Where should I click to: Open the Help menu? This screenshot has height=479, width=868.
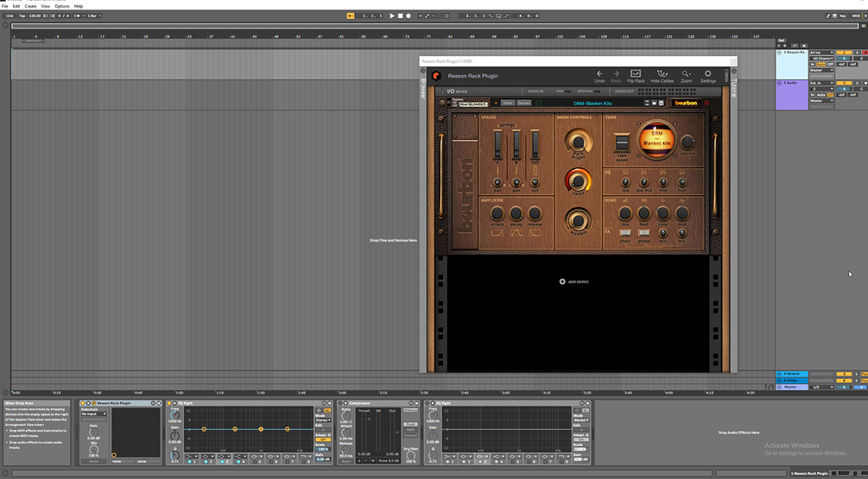pyautogui.click(x=79, y=6)
